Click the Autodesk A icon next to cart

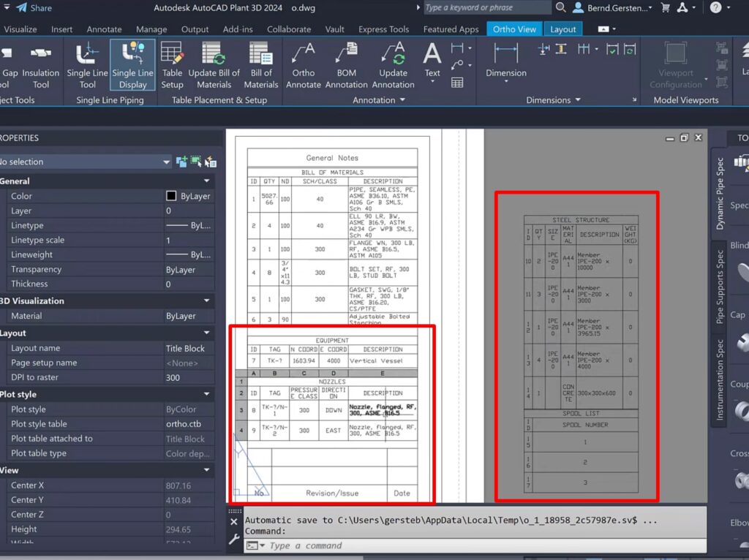point(682,7)
